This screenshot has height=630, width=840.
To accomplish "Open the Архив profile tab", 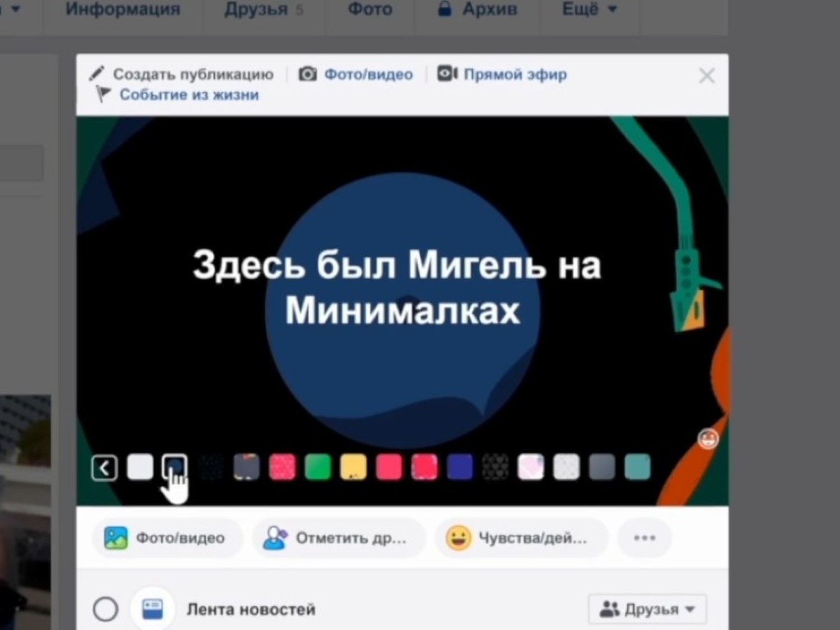I will tap(478, 10).
